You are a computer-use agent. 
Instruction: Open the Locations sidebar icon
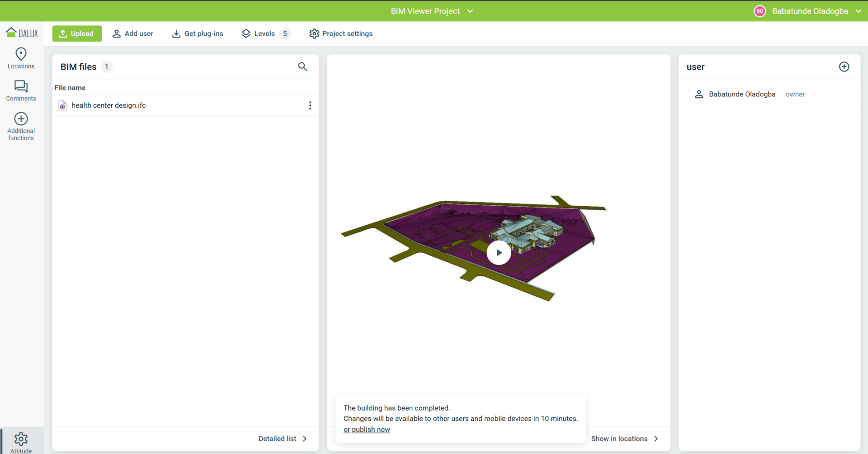click(x=21, y=58)
